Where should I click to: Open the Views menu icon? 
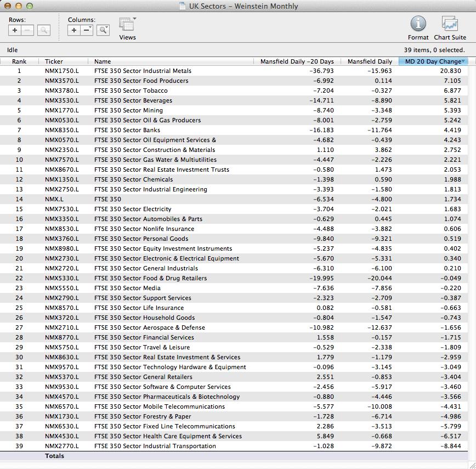click(127, 25)
